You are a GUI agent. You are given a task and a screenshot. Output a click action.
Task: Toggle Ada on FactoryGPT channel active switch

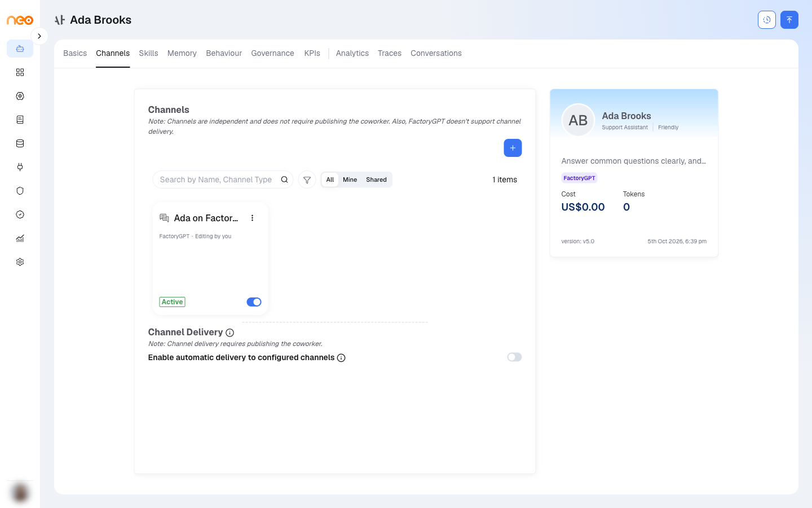(x=254, y=302)
